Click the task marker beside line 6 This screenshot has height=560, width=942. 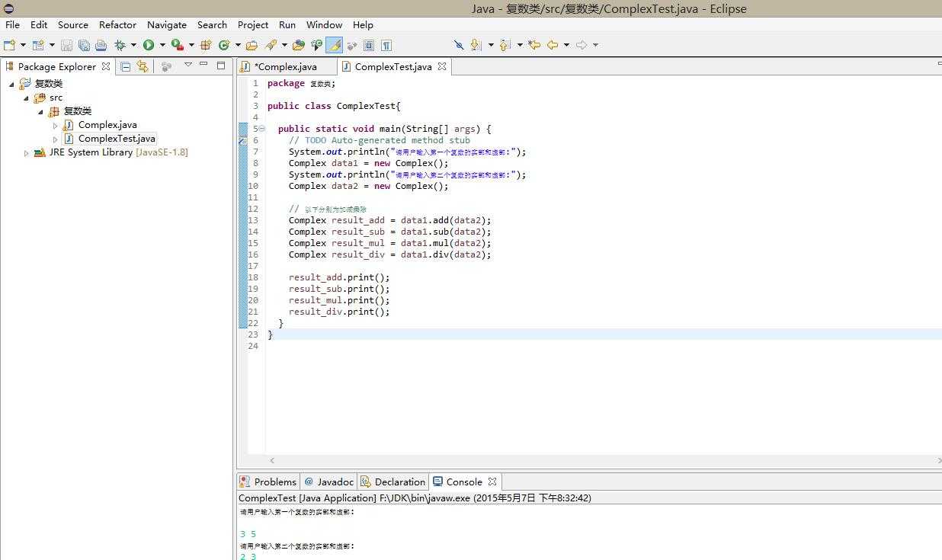(x=242, y=140)
